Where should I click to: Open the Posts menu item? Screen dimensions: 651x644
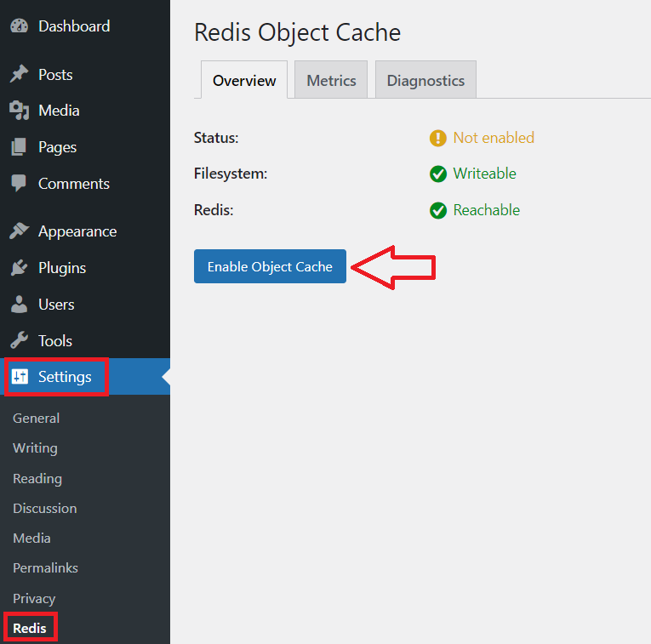(85, 75)
